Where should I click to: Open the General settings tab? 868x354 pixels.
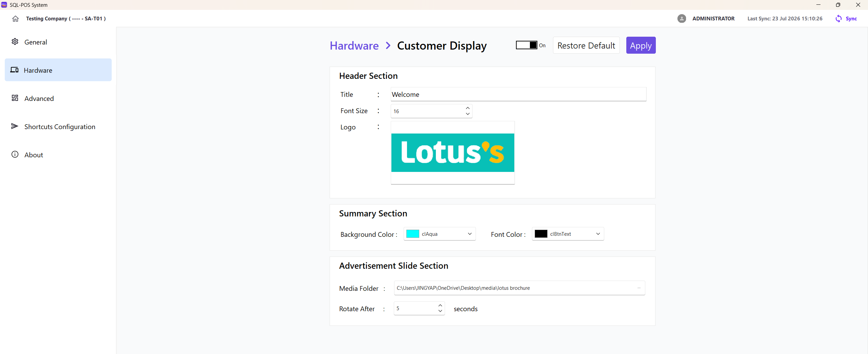(58, 42)
